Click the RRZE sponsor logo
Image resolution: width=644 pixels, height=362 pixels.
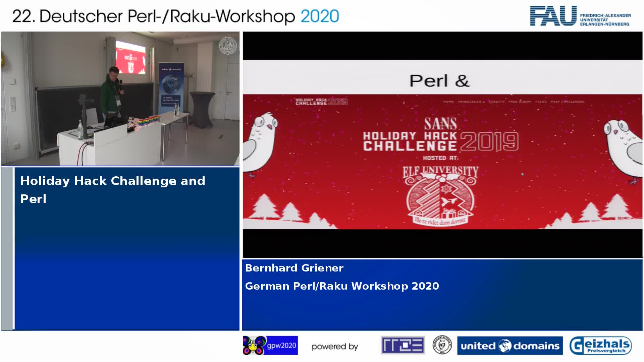(402, 345)
